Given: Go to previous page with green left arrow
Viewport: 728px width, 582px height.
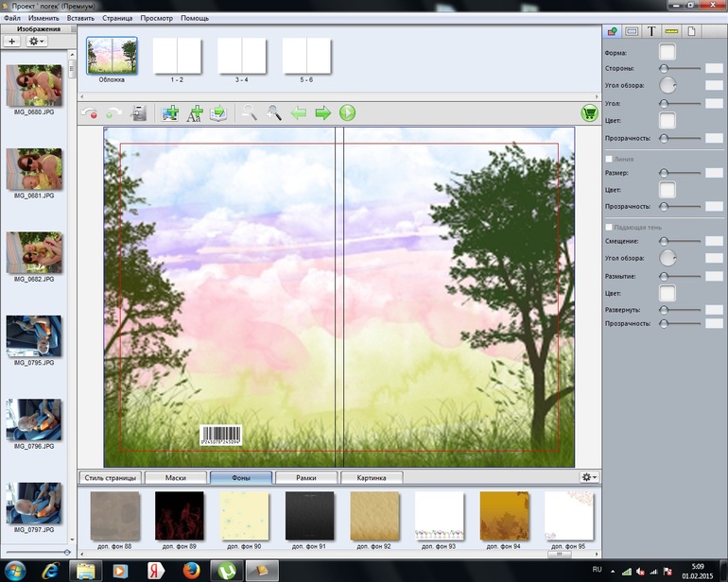Looking at the screenshot, I should 299,113.
